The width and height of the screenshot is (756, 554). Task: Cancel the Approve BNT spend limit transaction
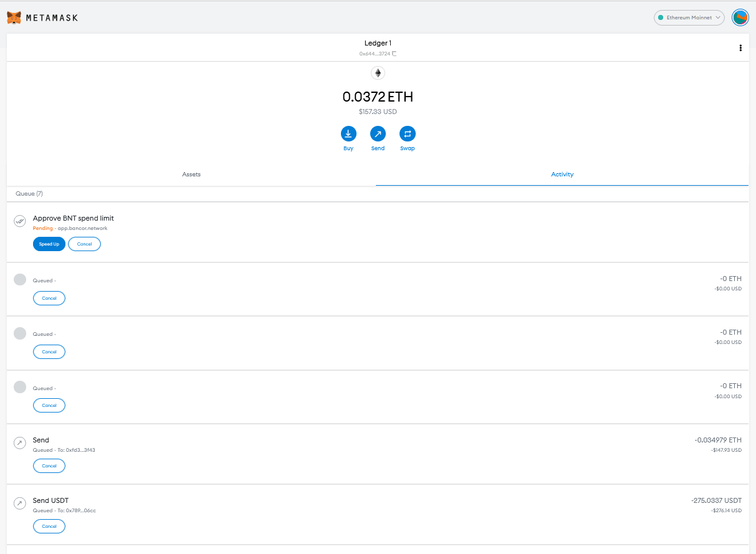(x=84, y=244)
